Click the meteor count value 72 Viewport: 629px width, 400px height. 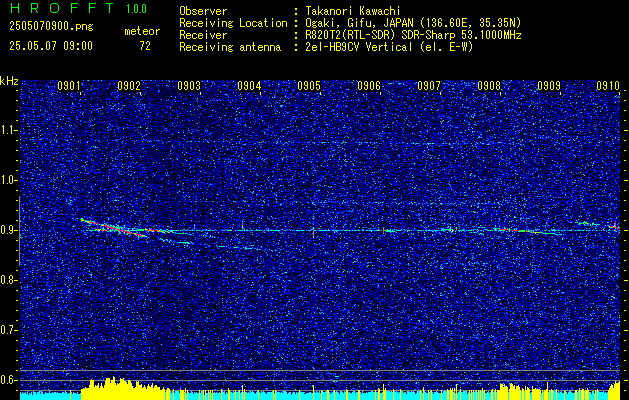(145, 46)
